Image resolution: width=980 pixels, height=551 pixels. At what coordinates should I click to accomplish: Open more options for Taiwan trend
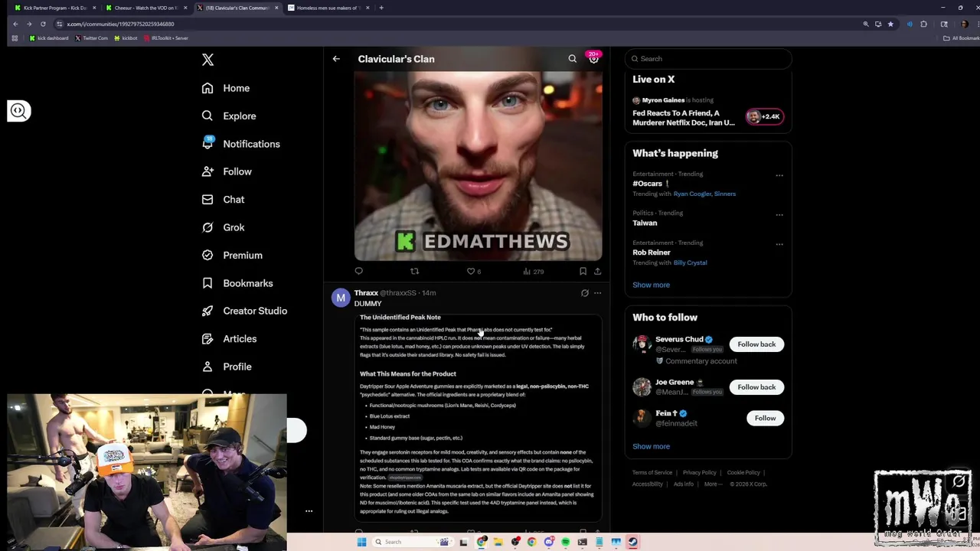(x=779, y=214)
